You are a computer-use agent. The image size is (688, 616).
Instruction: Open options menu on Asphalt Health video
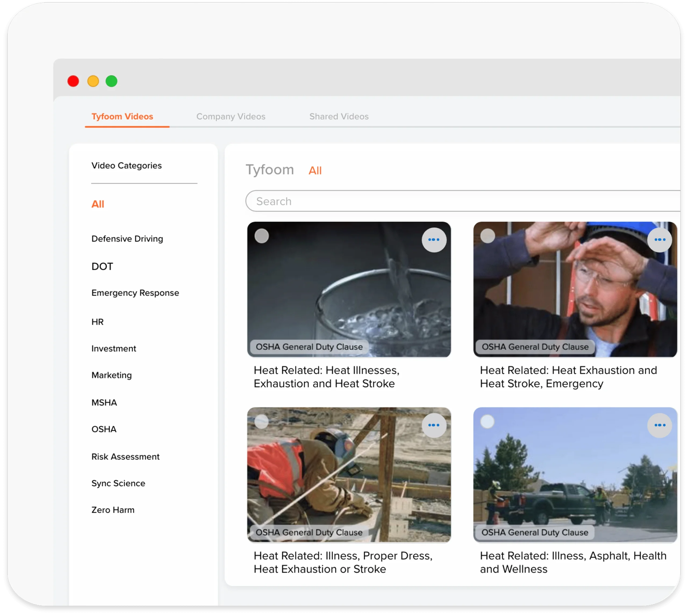coord(660,425)
